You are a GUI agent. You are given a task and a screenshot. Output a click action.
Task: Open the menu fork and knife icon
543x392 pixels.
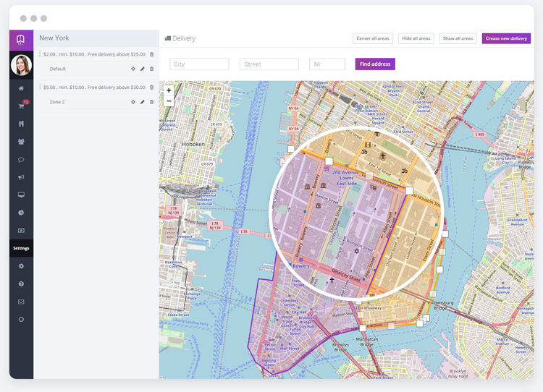click(x=21, y=124)
